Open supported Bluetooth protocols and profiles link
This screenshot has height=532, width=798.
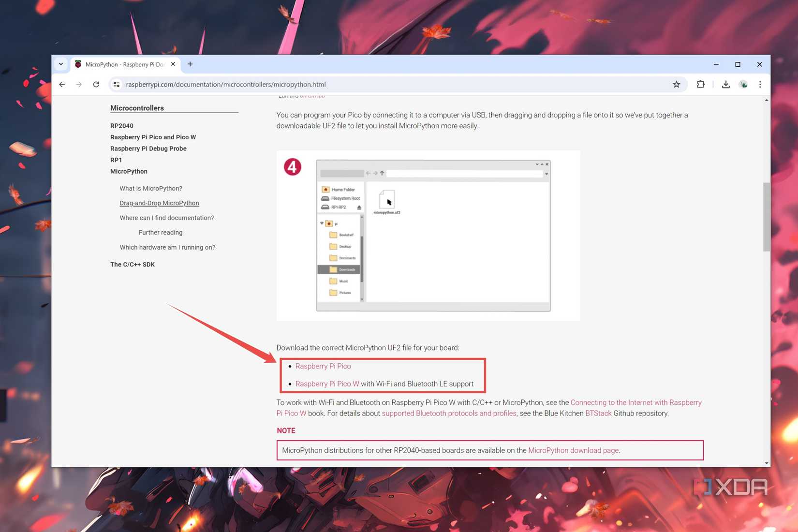[449, 414]
